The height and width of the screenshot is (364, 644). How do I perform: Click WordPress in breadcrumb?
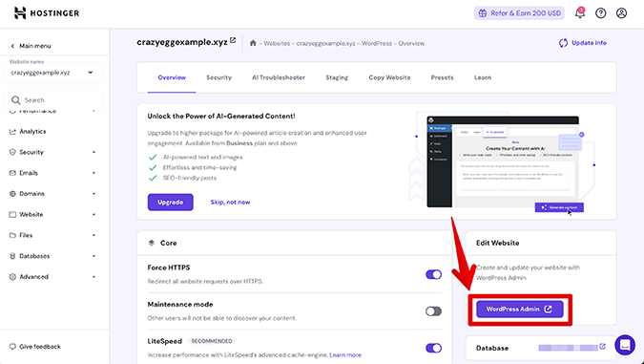[x=377, y=43]
